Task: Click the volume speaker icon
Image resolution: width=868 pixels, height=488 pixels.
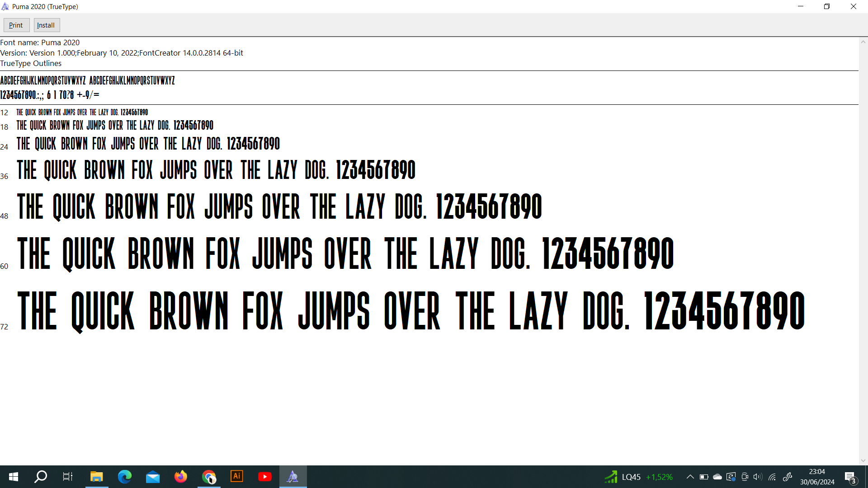Action: click(x=758, y=477)
